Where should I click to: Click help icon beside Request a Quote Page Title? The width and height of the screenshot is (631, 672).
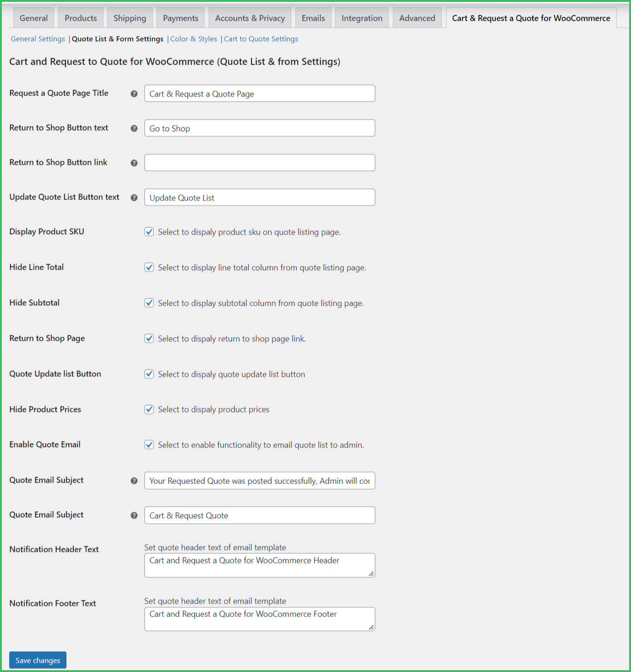click(x=134, y=94)
